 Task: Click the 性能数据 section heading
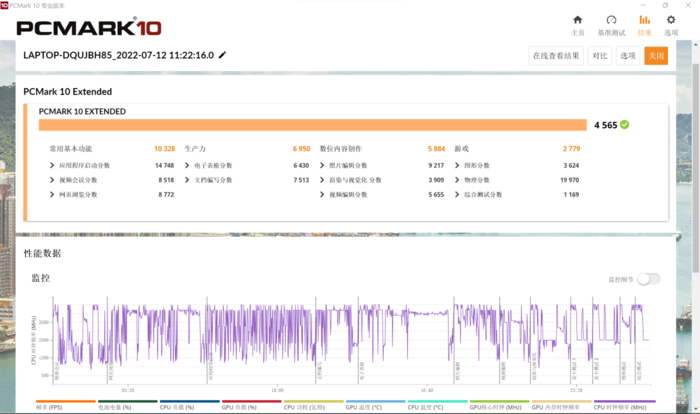(x=42, y=253)
